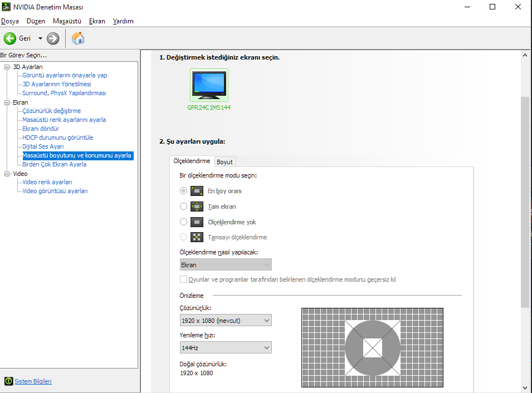Open the Masaüstü menu
Image resolution: width=532 pixels, height=393 pixels.
pyautogui.click(x=67, y=21)
